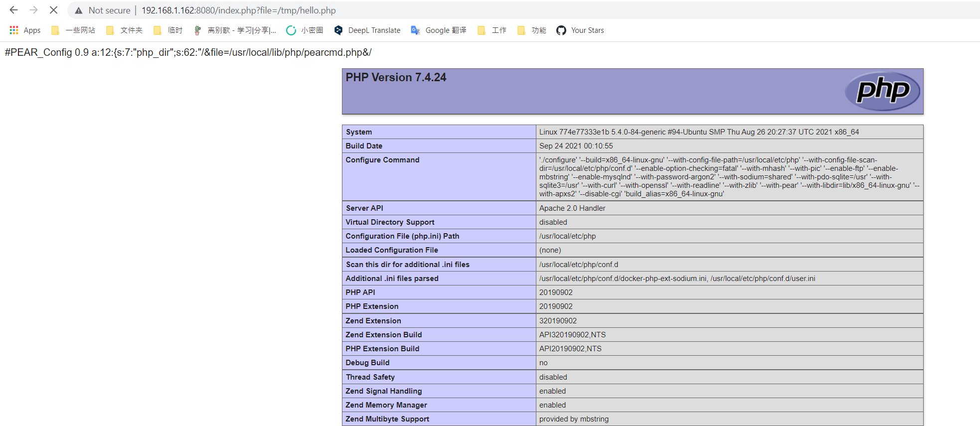The width and height of the screenshot is (980, 426).
Task: Click the address bar URL
Action: point(238,10)
